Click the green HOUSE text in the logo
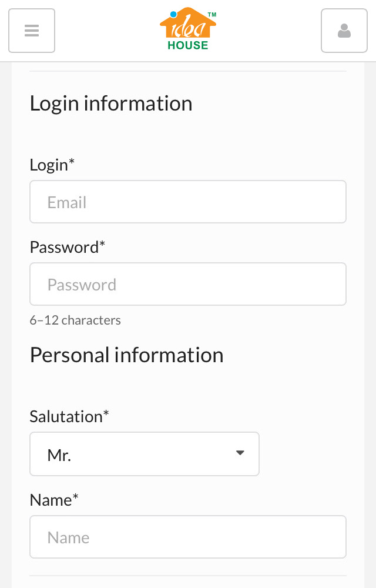The height and width of the screenshot is (588, 376). (188, 45)
